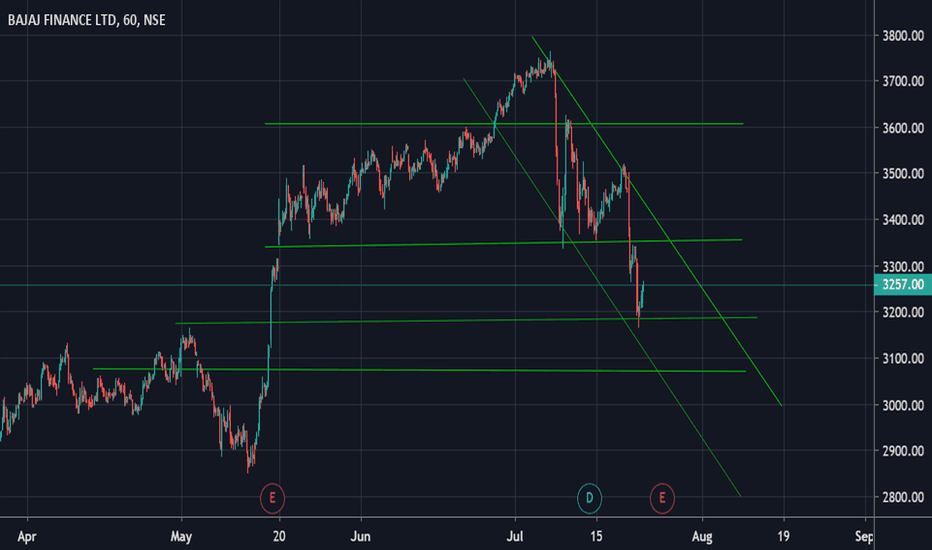Click the 3300.00 price axis label
Image resolution: width=932 pixels, height=550 pixels.
[x=903, y=266]
